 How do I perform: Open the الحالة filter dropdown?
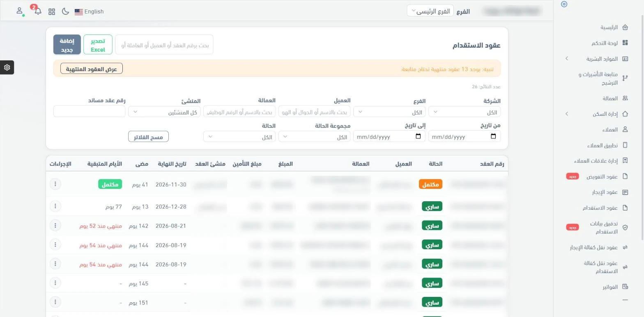pyautogui.click(x=239, y=136)
